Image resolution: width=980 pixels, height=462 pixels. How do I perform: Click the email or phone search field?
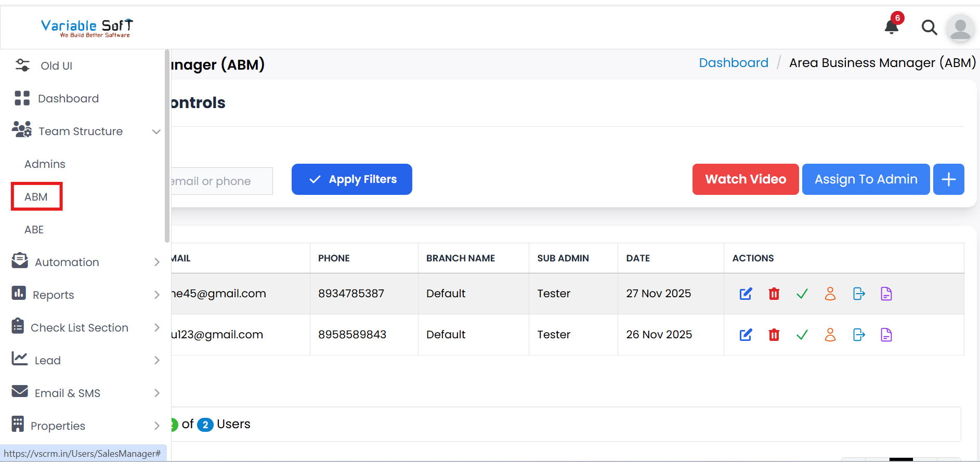tap(221, 181)
